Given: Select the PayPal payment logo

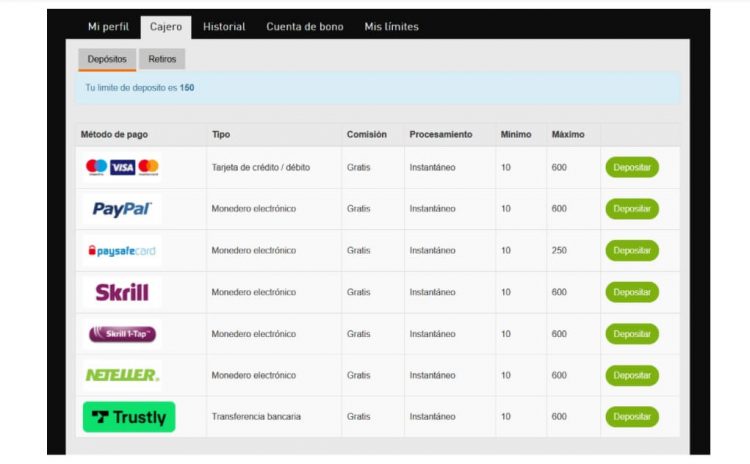Looking at the screenshot, I should (122, 209).
